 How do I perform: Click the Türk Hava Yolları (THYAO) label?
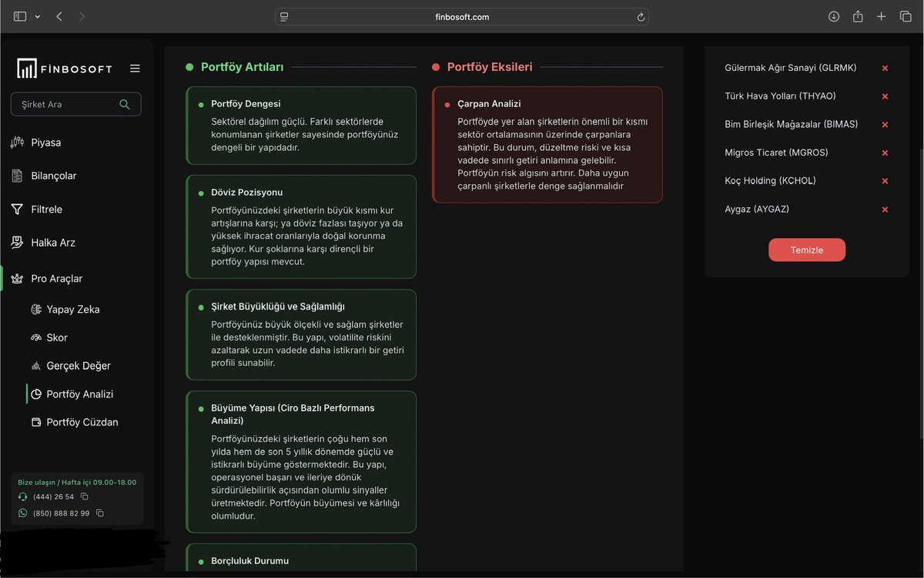point(780,96)
